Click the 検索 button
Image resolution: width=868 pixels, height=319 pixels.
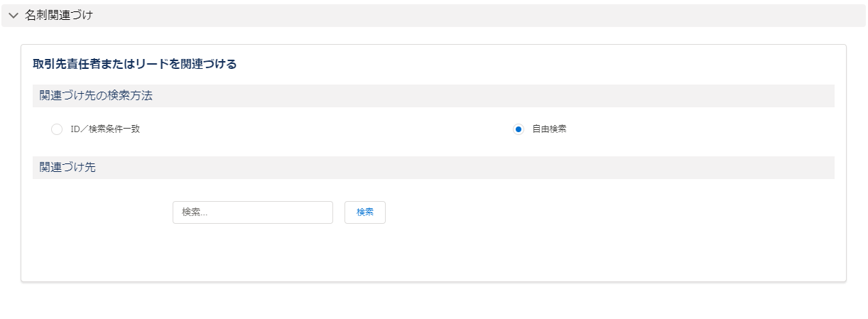(365, 212)
